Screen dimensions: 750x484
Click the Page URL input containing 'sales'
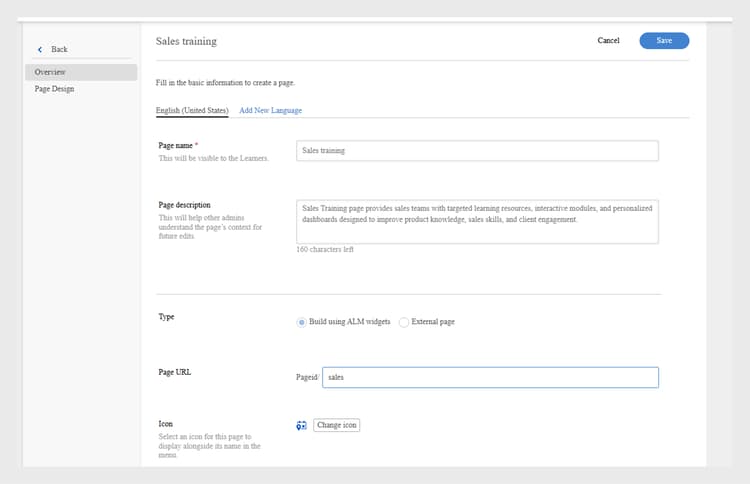(490, 377)
